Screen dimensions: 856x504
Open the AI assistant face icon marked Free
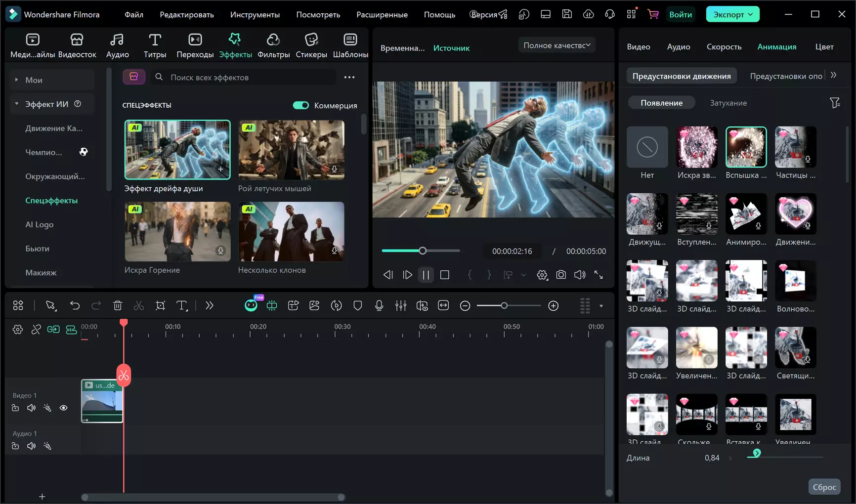point(251,305)
